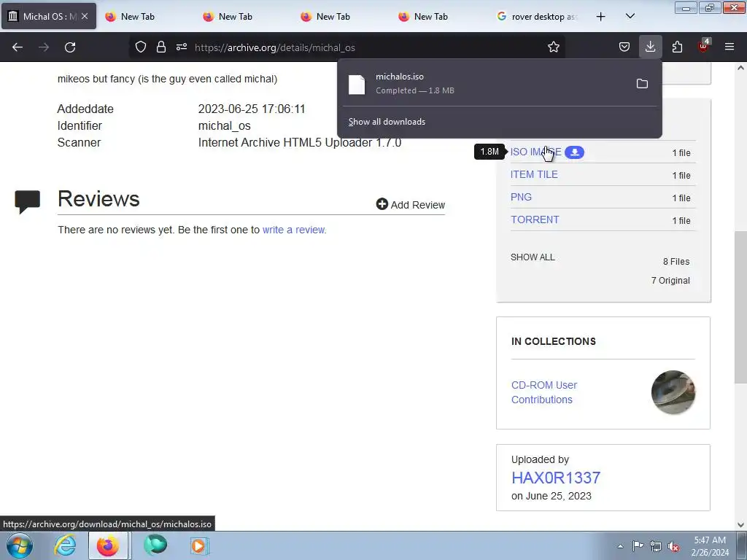Click the PNG download link
747x560 pixels.
pyautogui.click(x=521, y=197)
